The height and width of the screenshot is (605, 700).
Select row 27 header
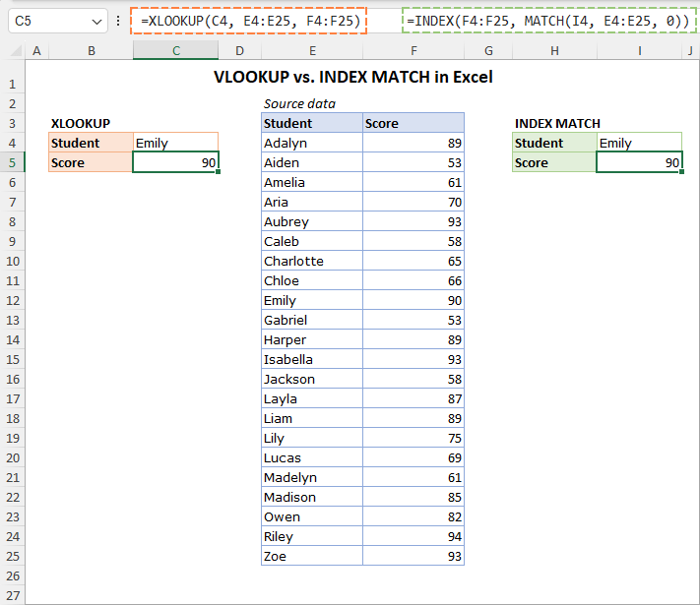click(x=12, y=595)
